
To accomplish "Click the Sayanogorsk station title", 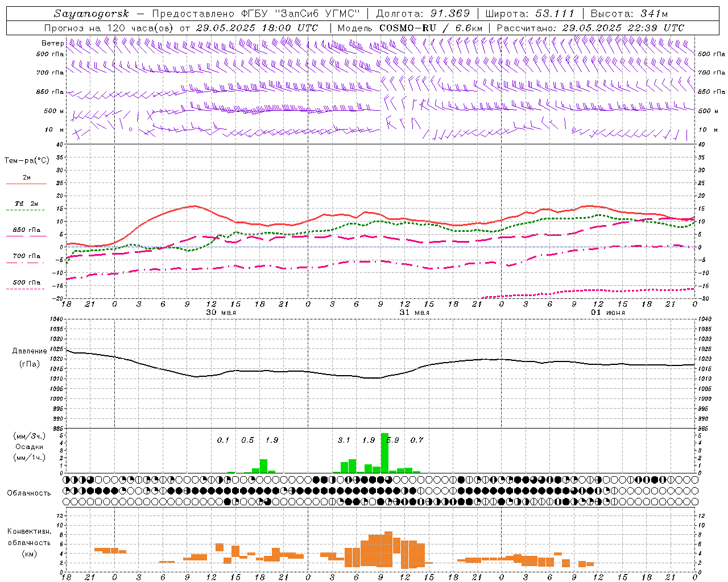I will click(92, 14).
